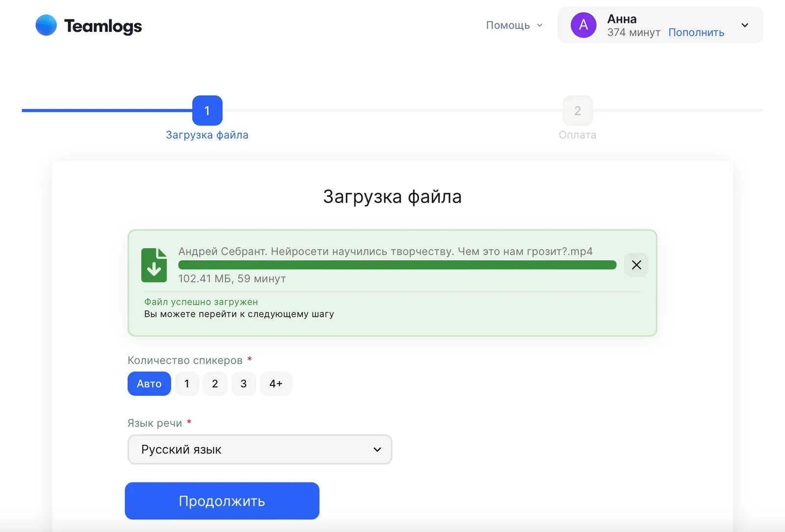Screen dimensions: 785x532
Task: Click the Пополнить link
Action: (696, 32)
